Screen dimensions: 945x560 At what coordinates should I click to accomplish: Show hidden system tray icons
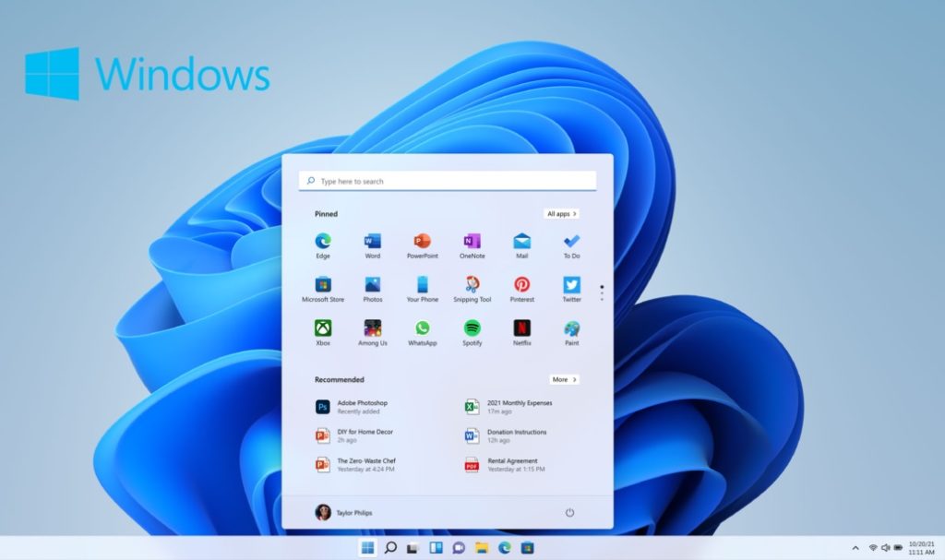click(x=855, y=548)
